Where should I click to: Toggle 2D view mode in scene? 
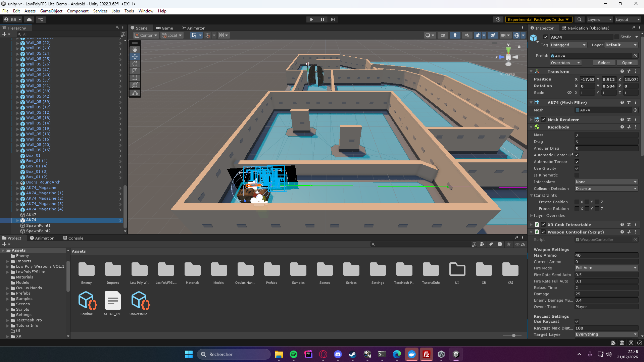point(443,35)
